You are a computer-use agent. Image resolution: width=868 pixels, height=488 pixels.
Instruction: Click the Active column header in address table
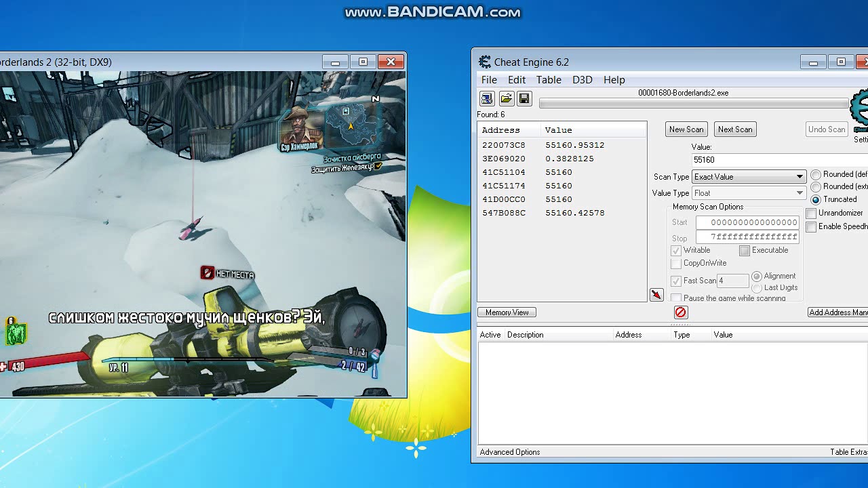(x=490, y=335)
